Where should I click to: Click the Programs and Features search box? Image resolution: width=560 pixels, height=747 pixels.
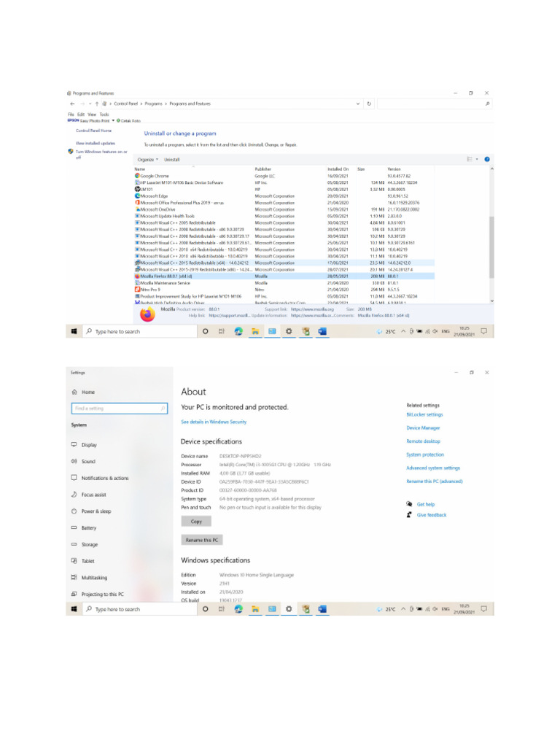point(435,104)
